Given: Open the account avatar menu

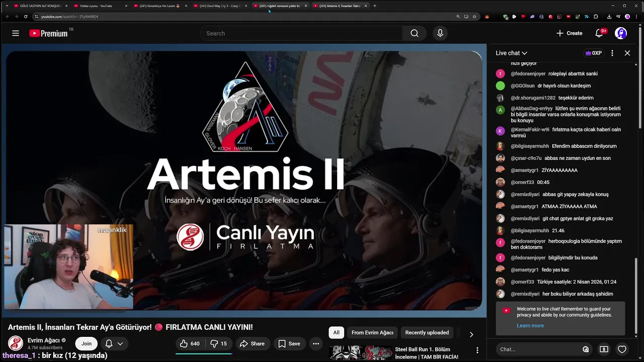Looking at the screenshot, I should tap(621, 33).
